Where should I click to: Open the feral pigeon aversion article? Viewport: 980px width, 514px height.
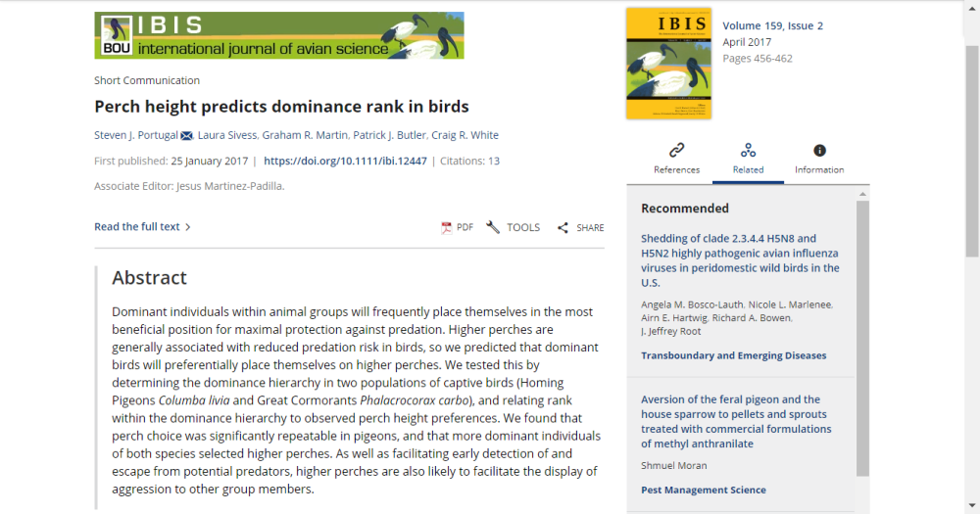[736, 421]
